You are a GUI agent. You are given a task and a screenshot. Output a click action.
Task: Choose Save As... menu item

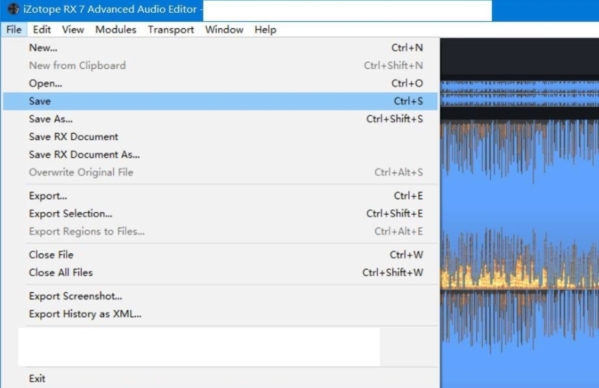click(220, 119)
